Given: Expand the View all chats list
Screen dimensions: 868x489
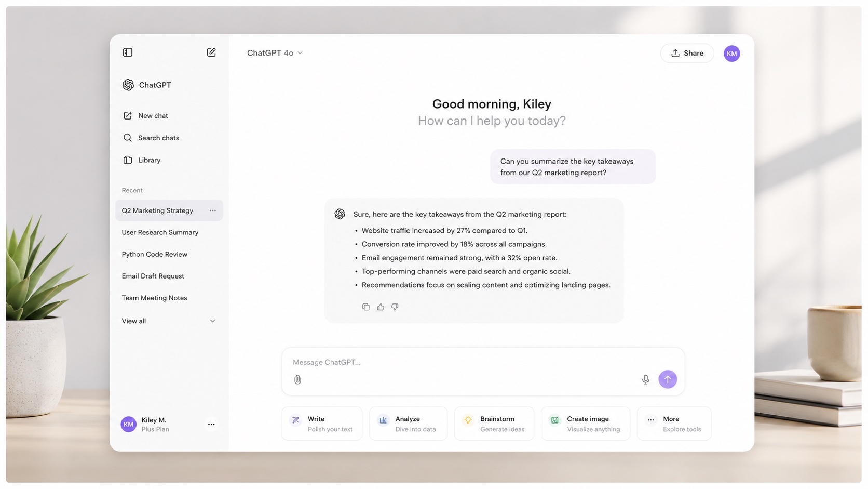Looking at the screenshot, I should pyautogui.click(x=169, y=321).
